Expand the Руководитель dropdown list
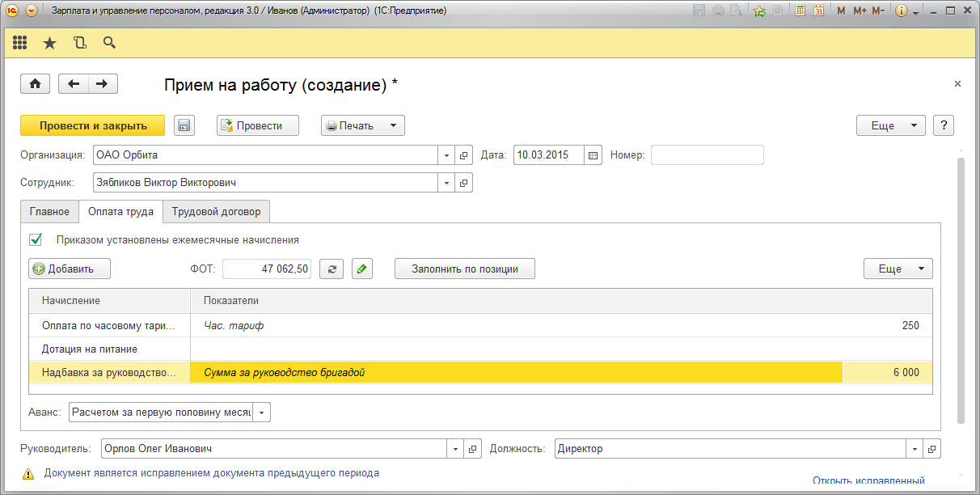The image size is (980, 495). pyautogui.click(x=456, y=449)
